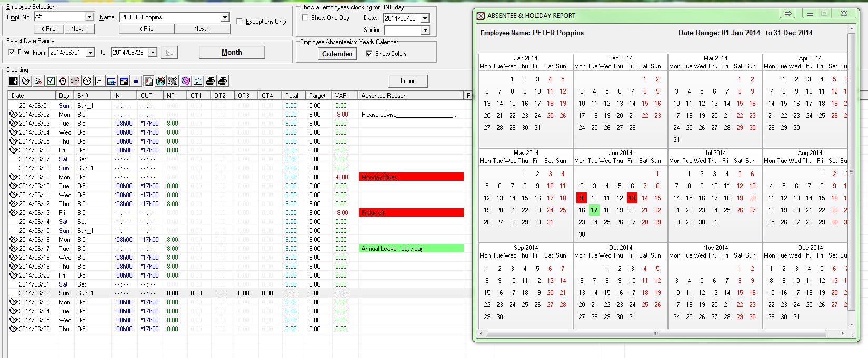Image resolution: width=868 pixels, height=358 pixels.
Task: Tick the Show One Day checkbox
Action: [305, 18]
